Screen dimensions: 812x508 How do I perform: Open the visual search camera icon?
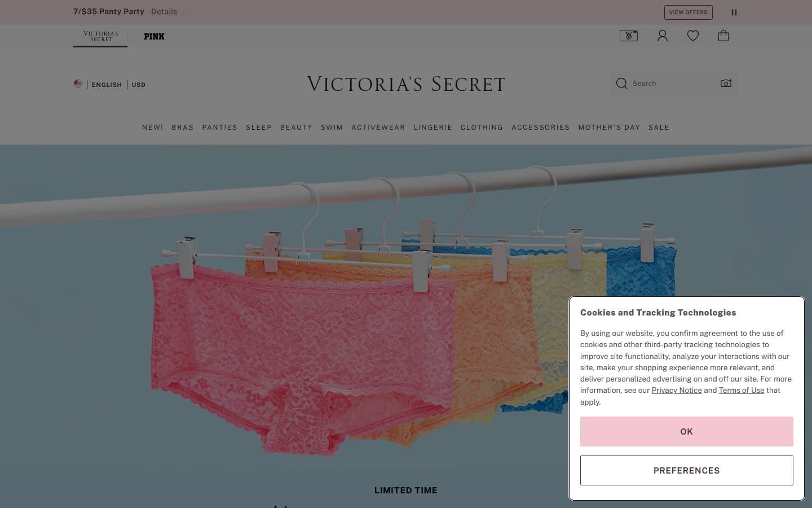pos(726,83)
